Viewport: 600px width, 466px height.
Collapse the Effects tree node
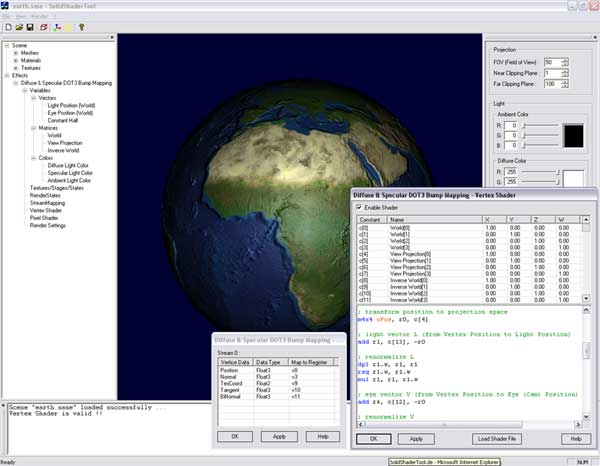[7, 75]
